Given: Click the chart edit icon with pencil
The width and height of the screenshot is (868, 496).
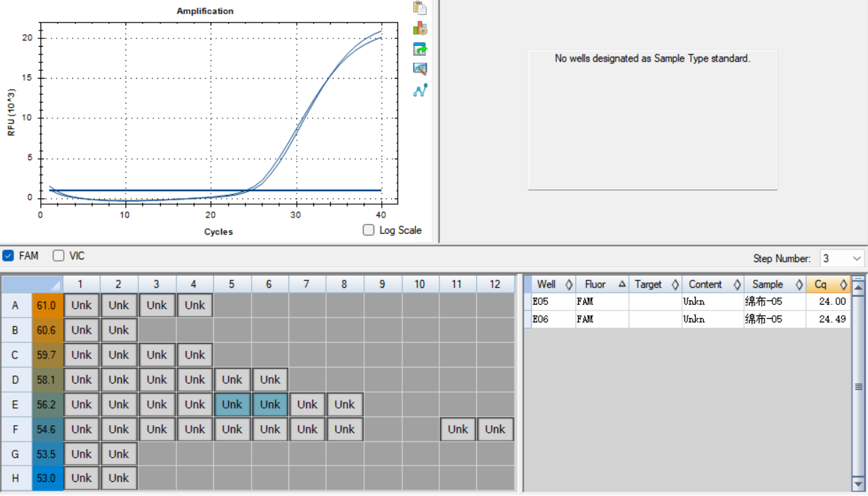Looking at the screenshot, I should coord(420,69).
